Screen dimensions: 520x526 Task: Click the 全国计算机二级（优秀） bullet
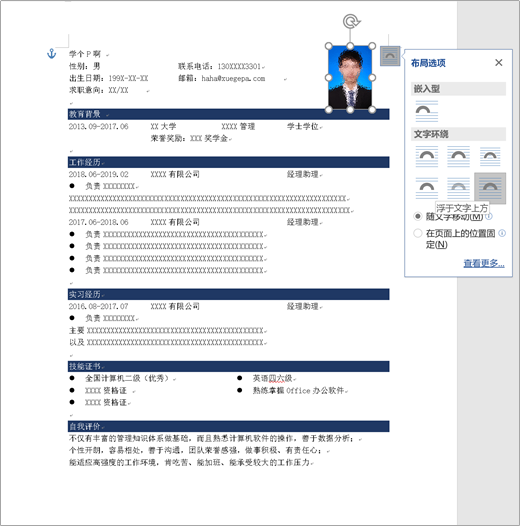[x=127, y=378]
